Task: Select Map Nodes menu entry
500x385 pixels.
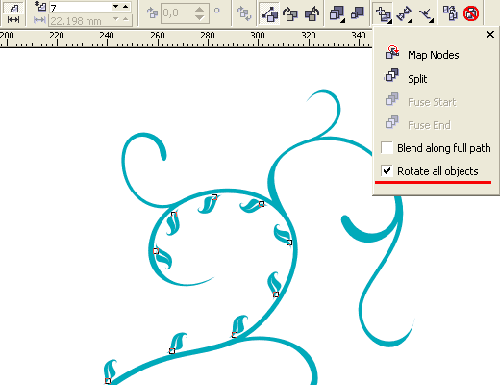Action: point(434,55)
